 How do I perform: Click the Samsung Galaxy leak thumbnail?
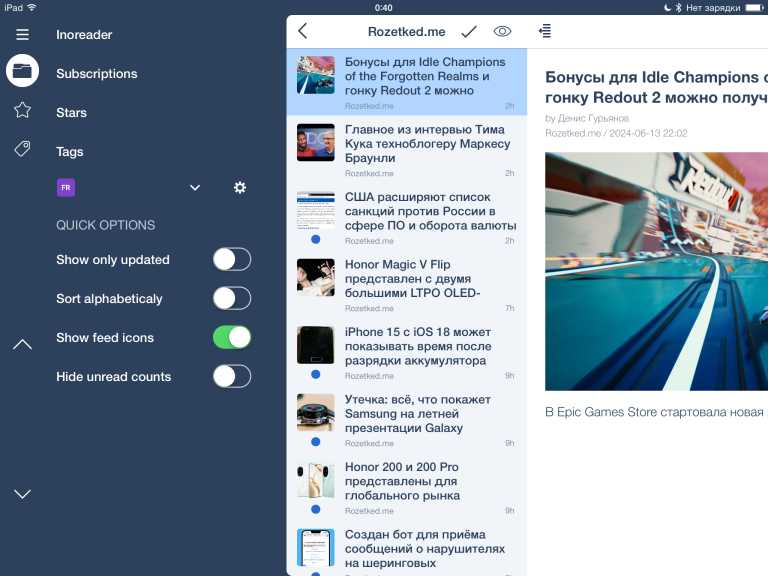tap(316, 413)
